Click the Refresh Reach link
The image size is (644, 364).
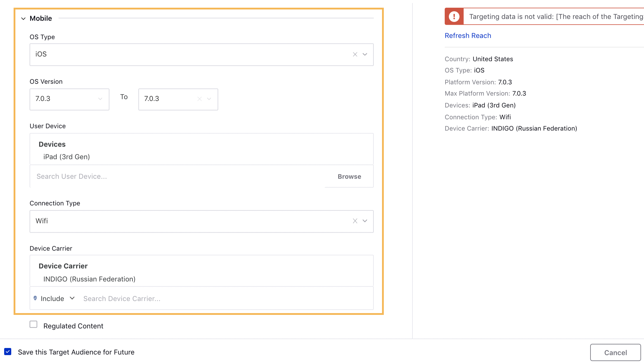click(468, 35)
